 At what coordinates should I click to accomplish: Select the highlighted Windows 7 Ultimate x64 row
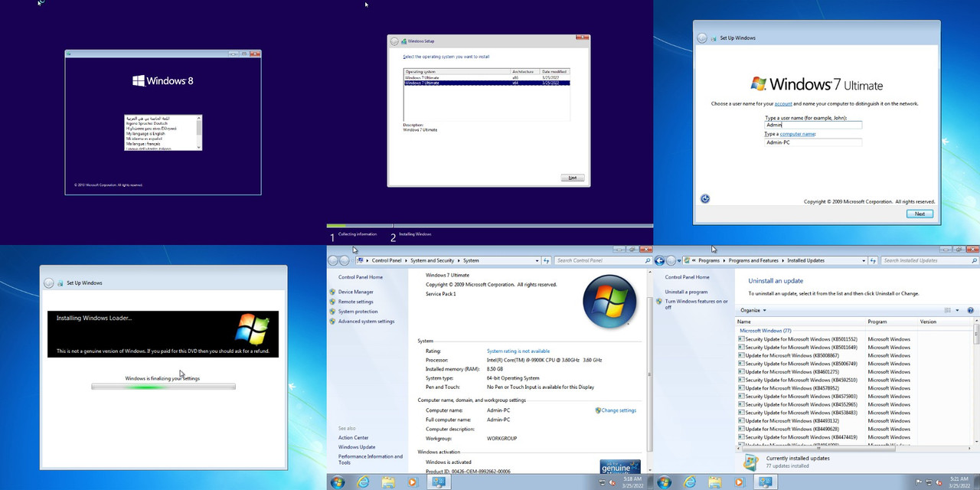point(487,83)
